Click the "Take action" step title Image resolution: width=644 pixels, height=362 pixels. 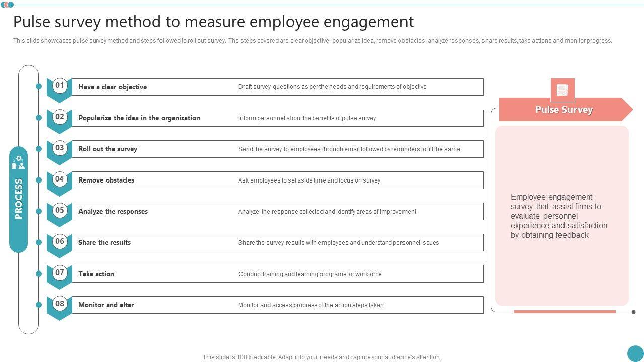click(96, 274)
